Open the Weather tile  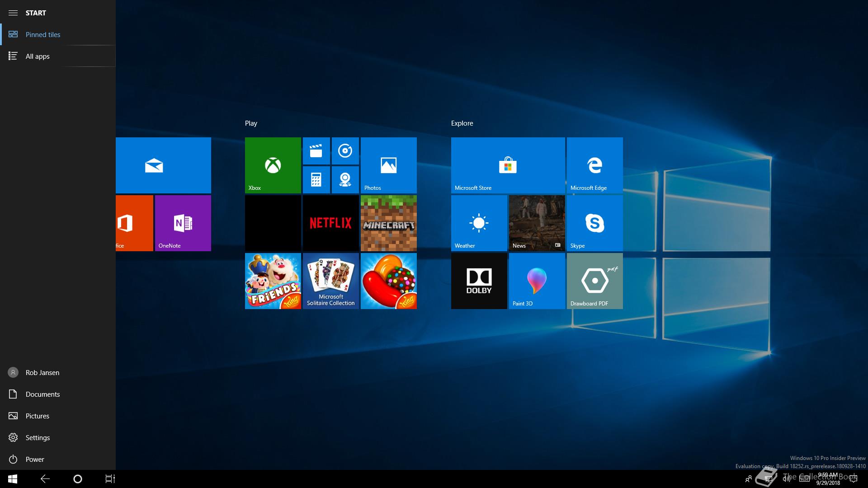coord(479,223)
